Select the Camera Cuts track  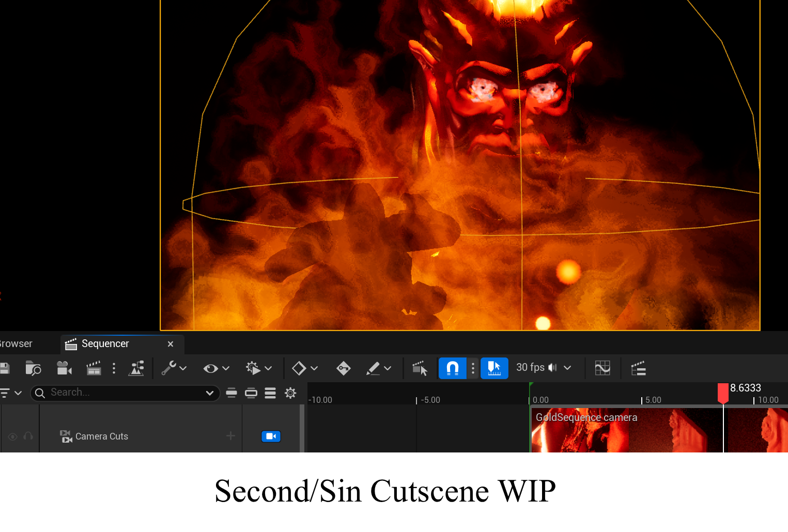click(102, 436)
